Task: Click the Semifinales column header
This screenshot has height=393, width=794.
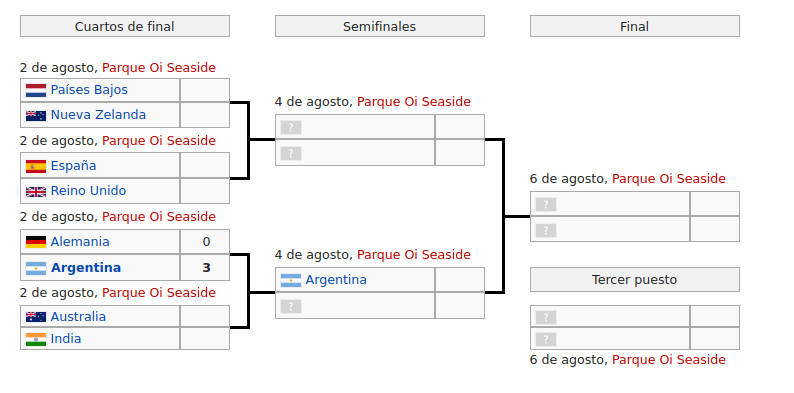Action: tap(380, 26)
